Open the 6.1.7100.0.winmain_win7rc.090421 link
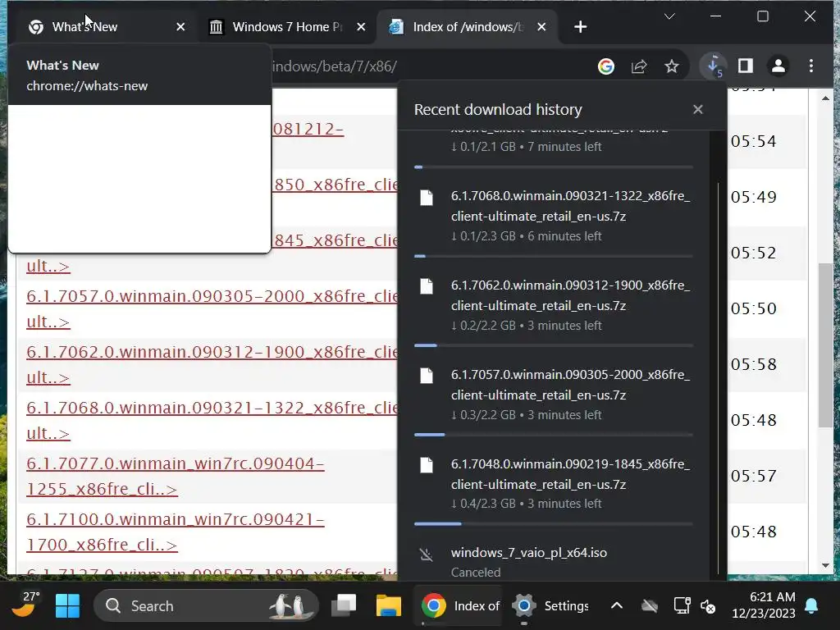The height and width of the screenshot is (630, 840). (176, 532)
